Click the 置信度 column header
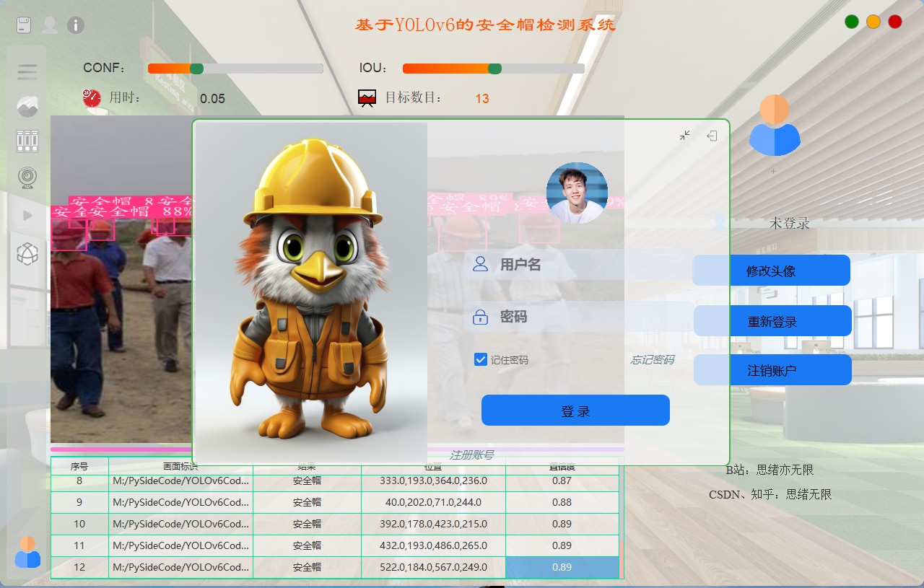This screenshot has height=588, width=924. (562, 466)
